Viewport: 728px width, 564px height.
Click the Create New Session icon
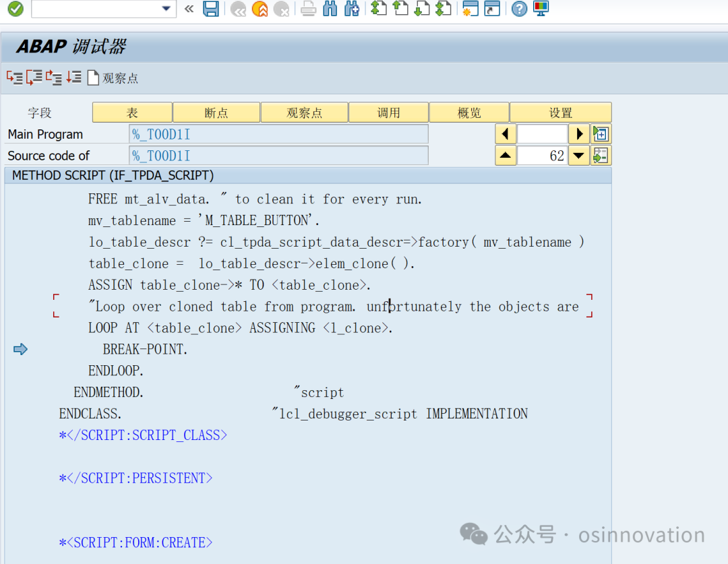click(470, 9)
